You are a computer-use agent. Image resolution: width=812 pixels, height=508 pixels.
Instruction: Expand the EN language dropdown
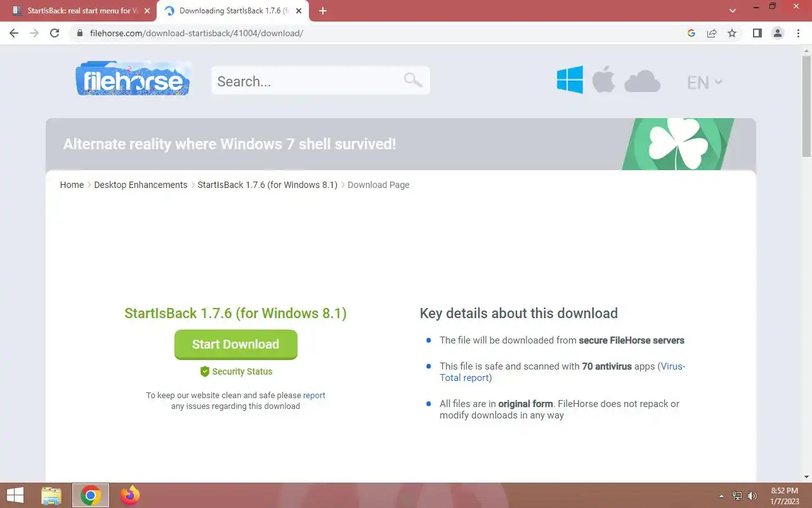(x=705, y=82)
